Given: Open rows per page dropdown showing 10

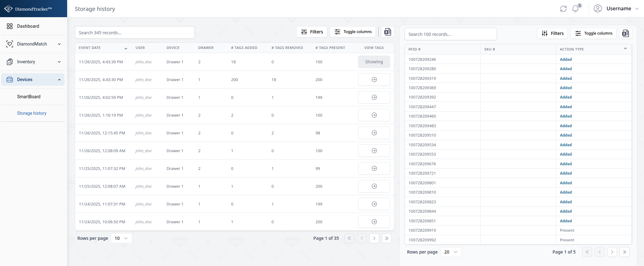Looking at the screenshot, I should pyautogui.click(x=121, y=238).
